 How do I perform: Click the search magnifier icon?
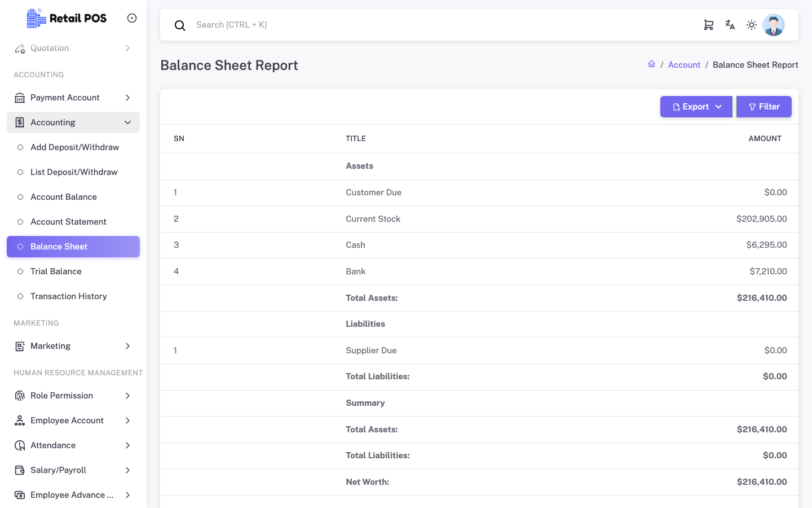[180, 25]
